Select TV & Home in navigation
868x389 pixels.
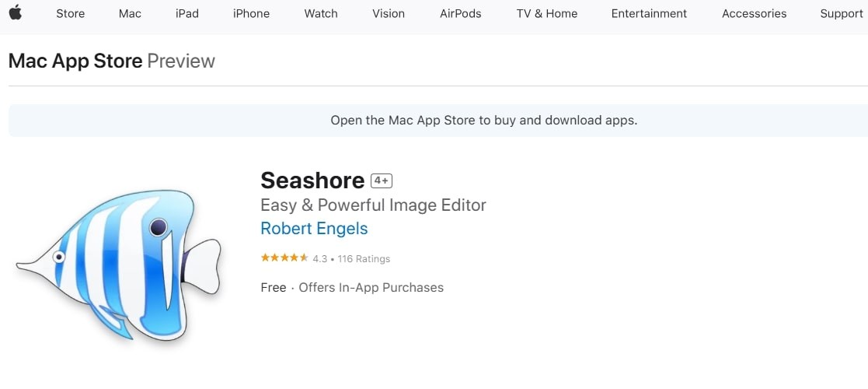pyautogui.click(x=547, y=14)
